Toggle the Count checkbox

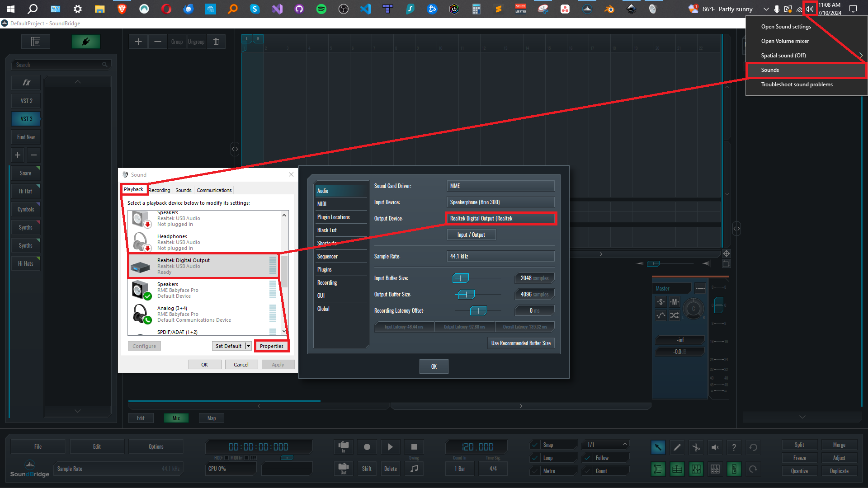click(587, 471)
